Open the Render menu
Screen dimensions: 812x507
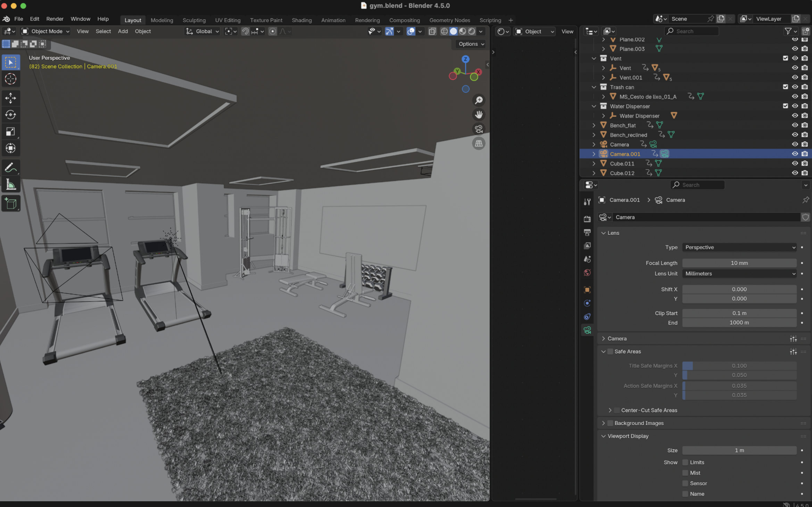(55, 19)
